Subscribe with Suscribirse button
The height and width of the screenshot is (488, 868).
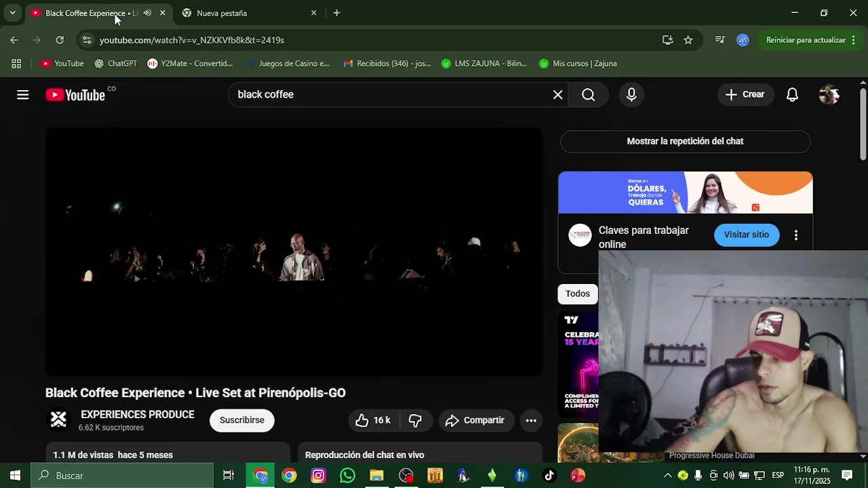pos(242,420)
